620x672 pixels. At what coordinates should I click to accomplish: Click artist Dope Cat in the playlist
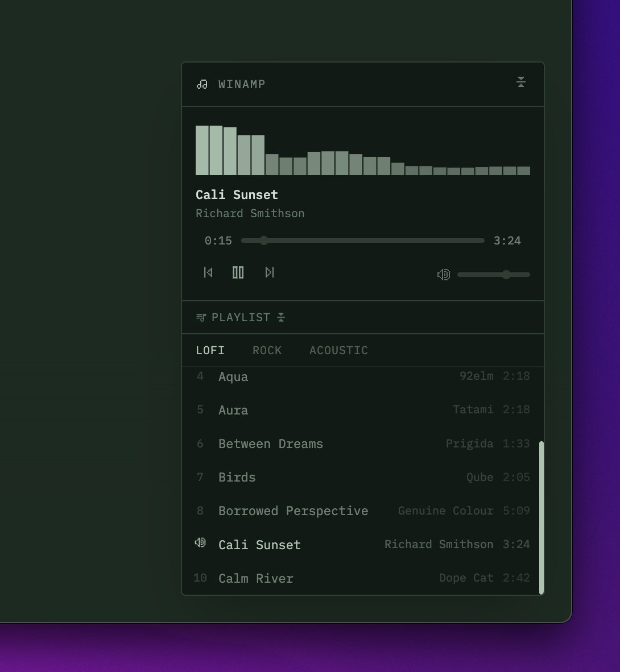tap(466, 578)
